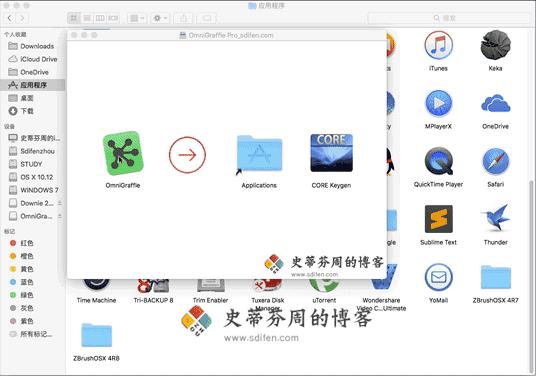Click the vertical scrollbar in Finder
The height and width of the screenshot is (376, 536).
pyautogui.click(x=531, y=276)
